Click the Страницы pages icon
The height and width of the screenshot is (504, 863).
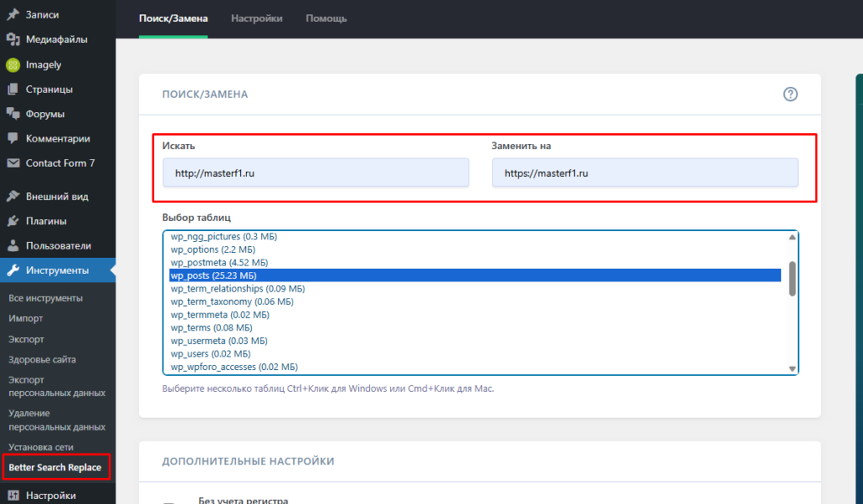[x=13, y=89]
